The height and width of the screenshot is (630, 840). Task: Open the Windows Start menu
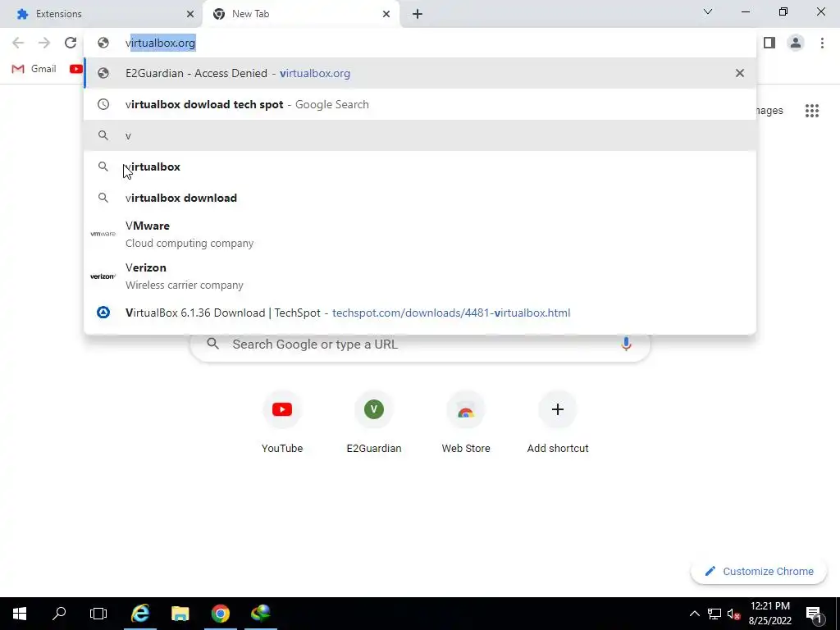coord(20,614)
